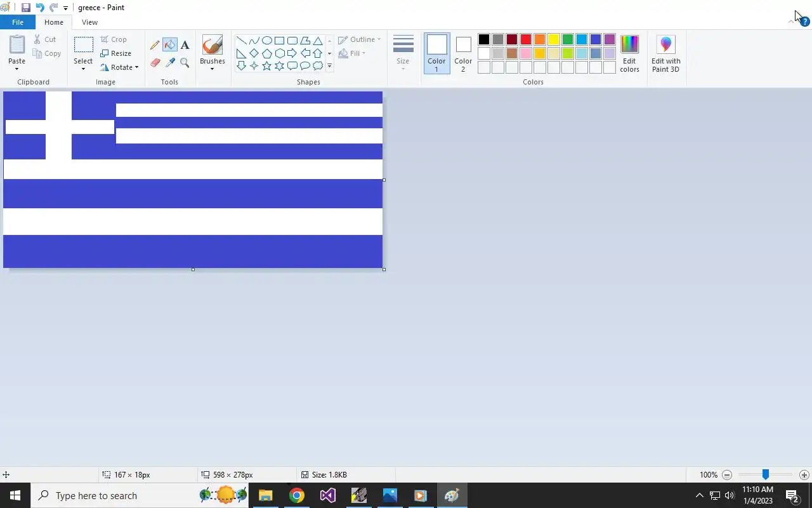Expand the Select dropdown arrow

[x=83, y=69]
